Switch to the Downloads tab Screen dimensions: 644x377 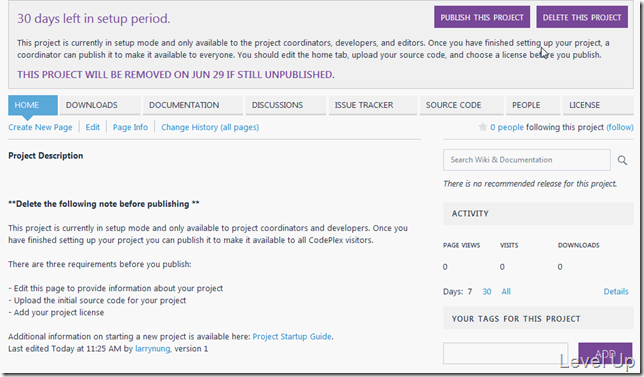(100, 105)
